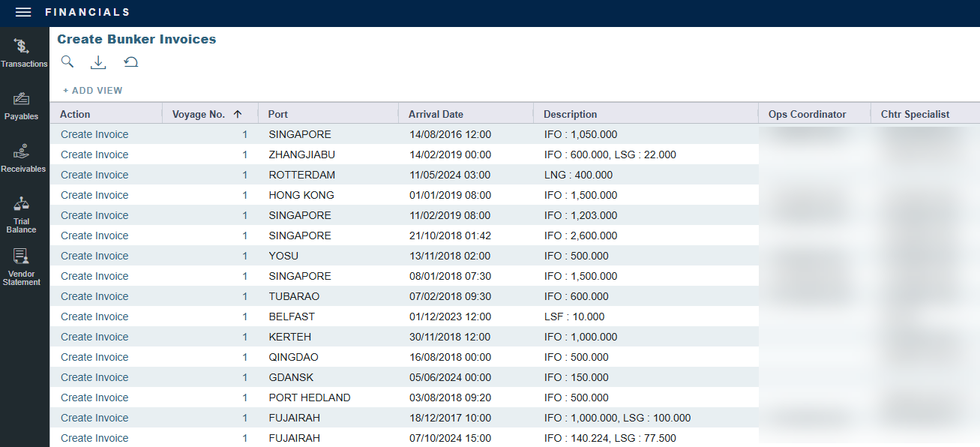Click the Ops Coordinator column header

tap(807, 114)
